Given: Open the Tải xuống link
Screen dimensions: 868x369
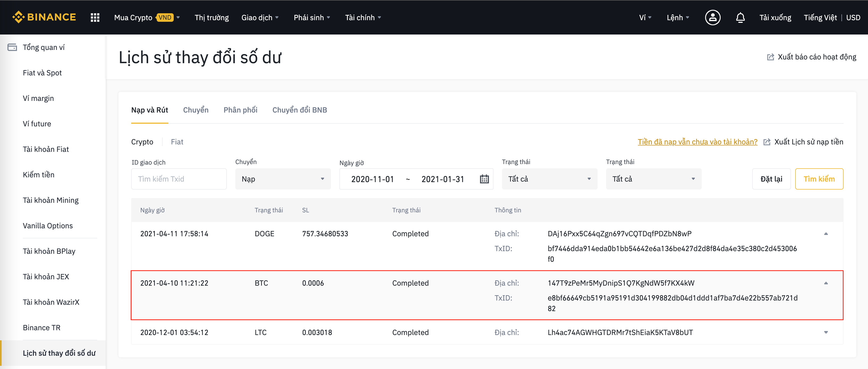Looking at the screenshot, I should point(775,18).
